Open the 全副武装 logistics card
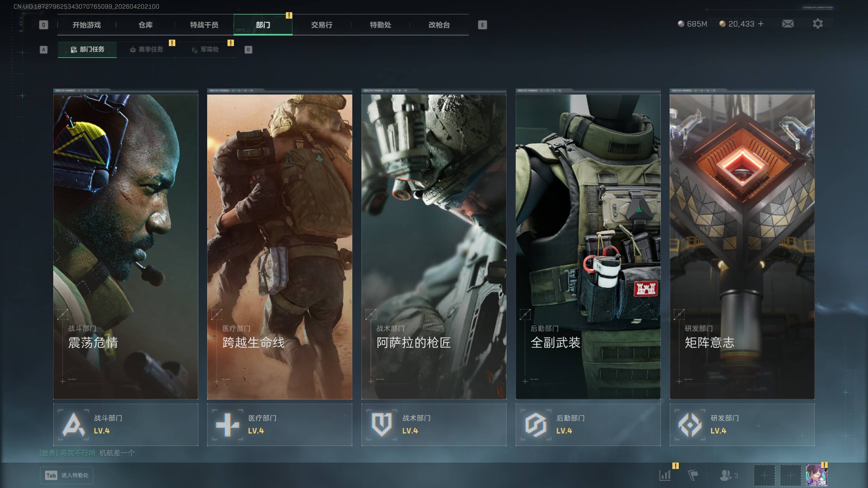The height and width of the screenshot is (488, 868). tap(588, 246)
